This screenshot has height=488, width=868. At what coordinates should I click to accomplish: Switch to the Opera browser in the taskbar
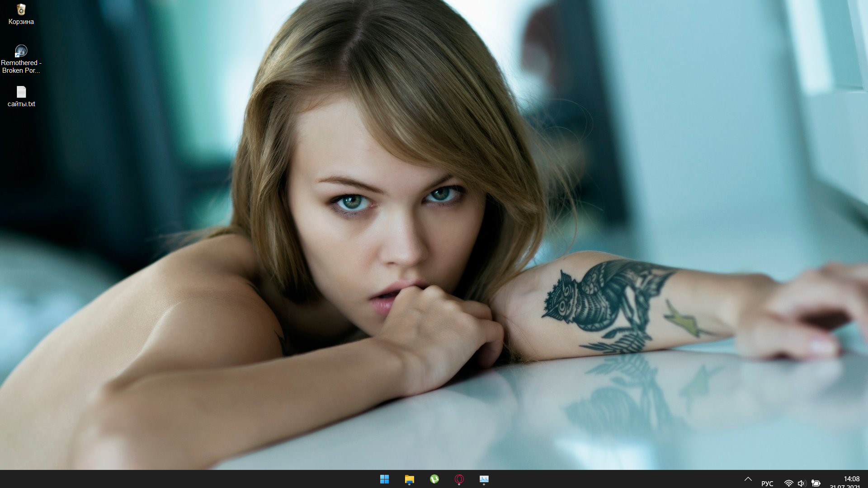click(459, 479)
